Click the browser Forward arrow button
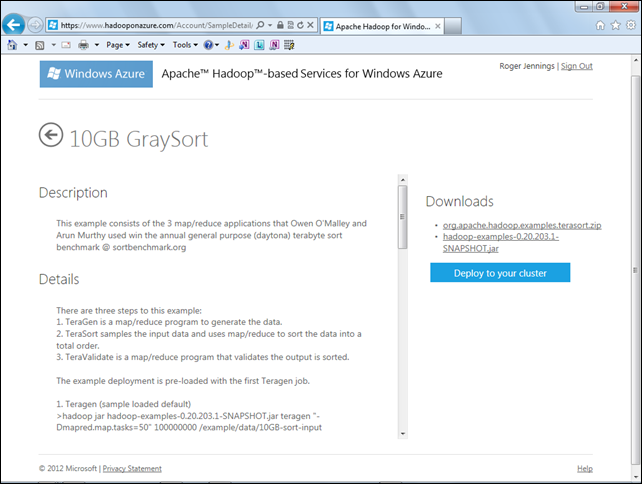Image resolution: width=642 pixels, height=484 pixels. pos(35,25)
